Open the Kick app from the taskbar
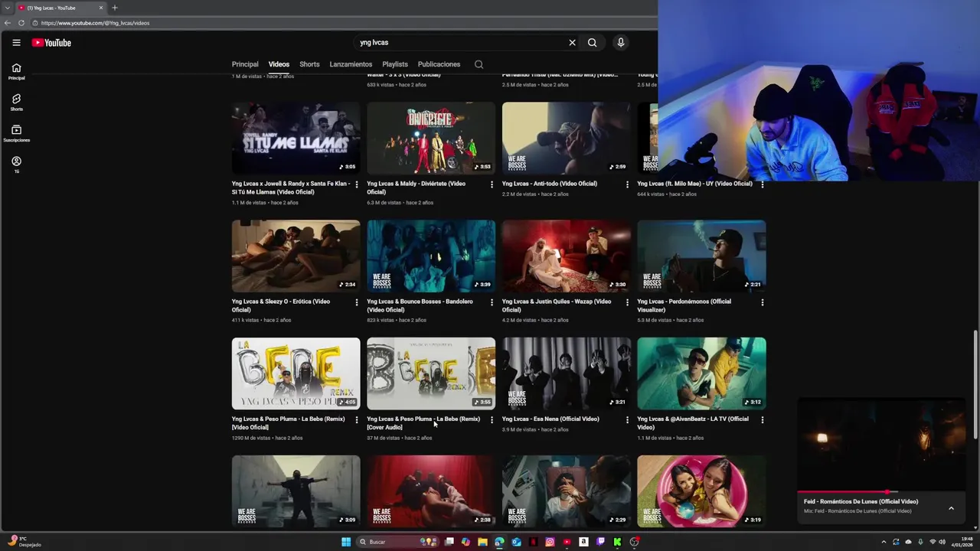Screen dimensions: 980x551 click(617, 542)
